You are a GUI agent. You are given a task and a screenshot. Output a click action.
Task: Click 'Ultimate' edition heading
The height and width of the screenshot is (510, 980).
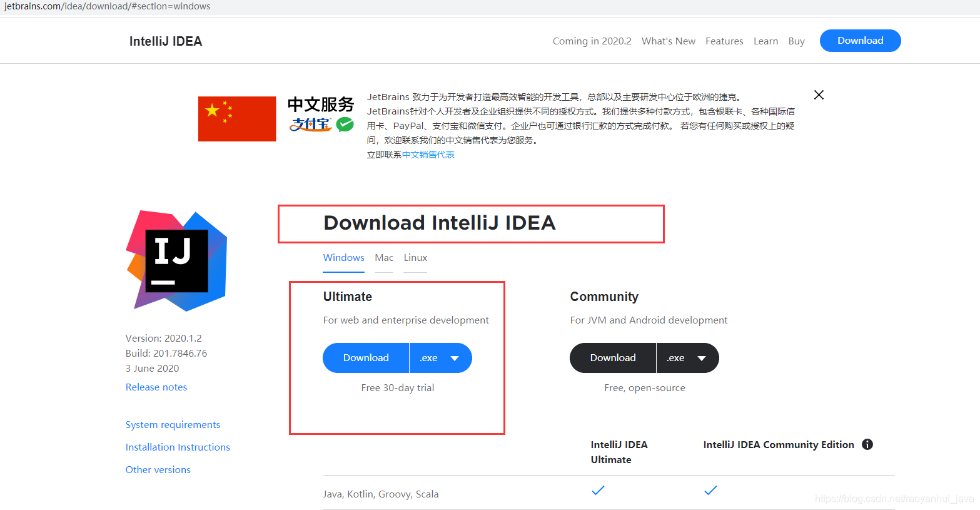(348, 297)
